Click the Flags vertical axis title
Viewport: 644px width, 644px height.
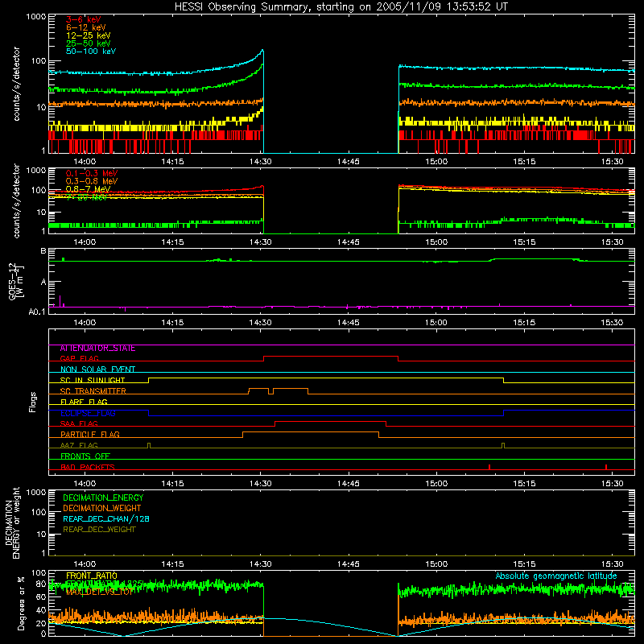click(x=33, y=402)
